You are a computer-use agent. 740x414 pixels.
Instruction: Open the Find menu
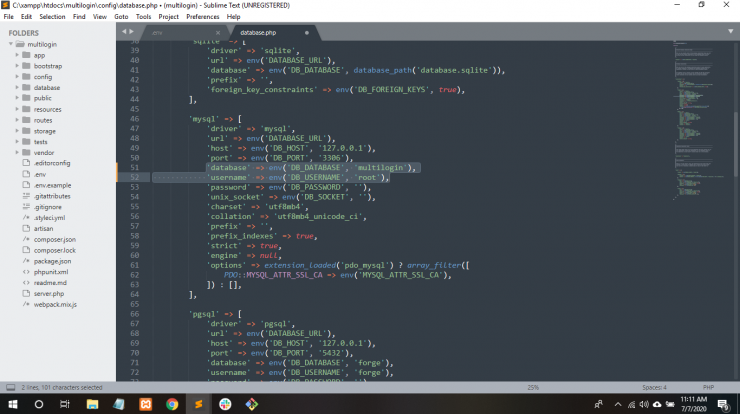click(x=79, y=17)
